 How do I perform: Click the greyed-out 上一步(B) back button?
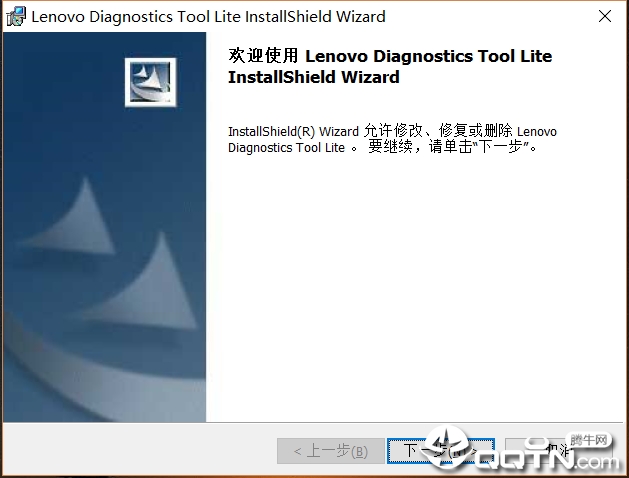[331, 451]
